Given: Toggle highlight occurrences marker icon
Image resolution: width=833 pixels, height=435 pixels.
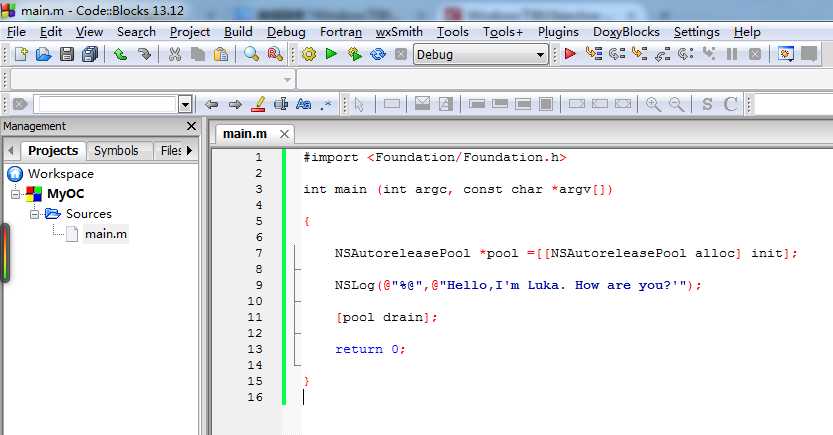Looking at the screenshot, I should (x=258, y=104).
